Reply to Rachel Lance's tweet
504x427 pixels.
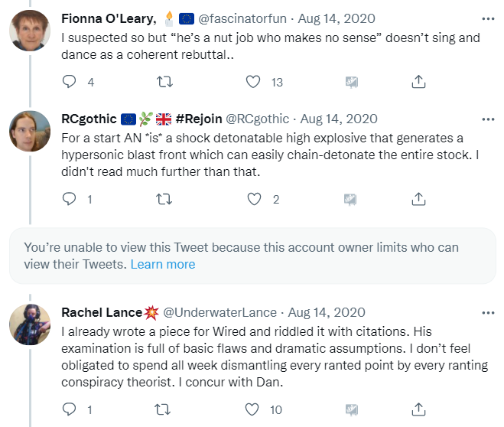(70, 409)
